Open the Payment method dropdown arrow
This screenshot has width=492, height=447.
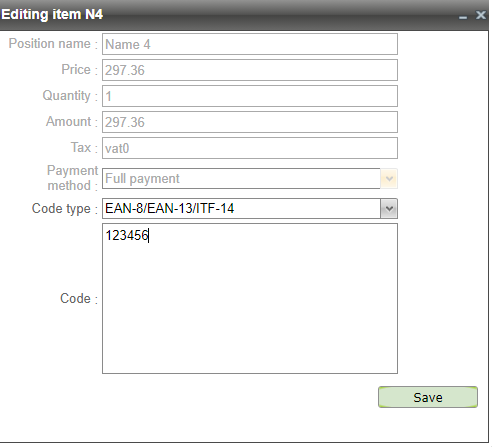click(x=389, y=179)
